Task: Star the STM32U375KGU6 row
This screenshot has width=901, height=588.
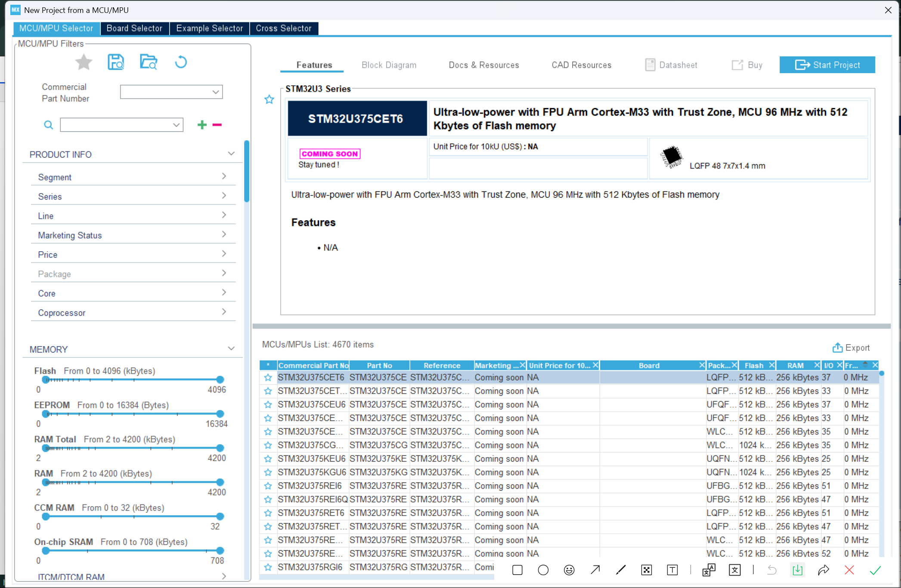Action: click(x=268, y=472)
